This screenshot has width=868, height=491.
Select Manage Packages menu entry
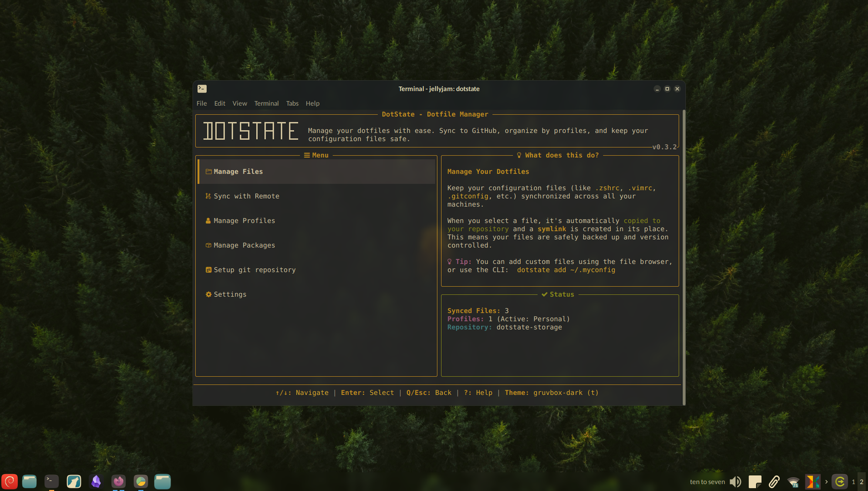pyautogui.click(x=317, y=245)
